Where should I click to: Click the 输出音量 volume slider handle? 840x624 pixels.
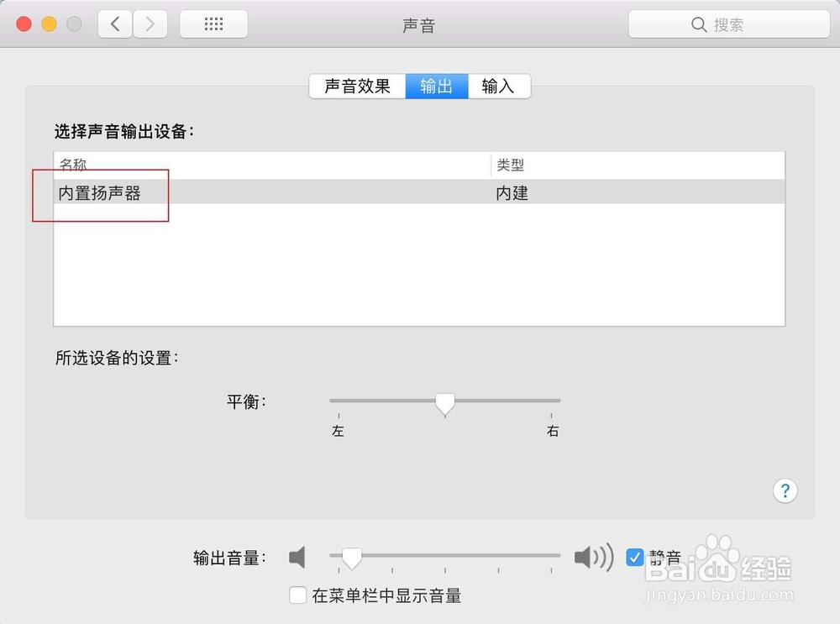pyautogui.click(x=351, y=557)
